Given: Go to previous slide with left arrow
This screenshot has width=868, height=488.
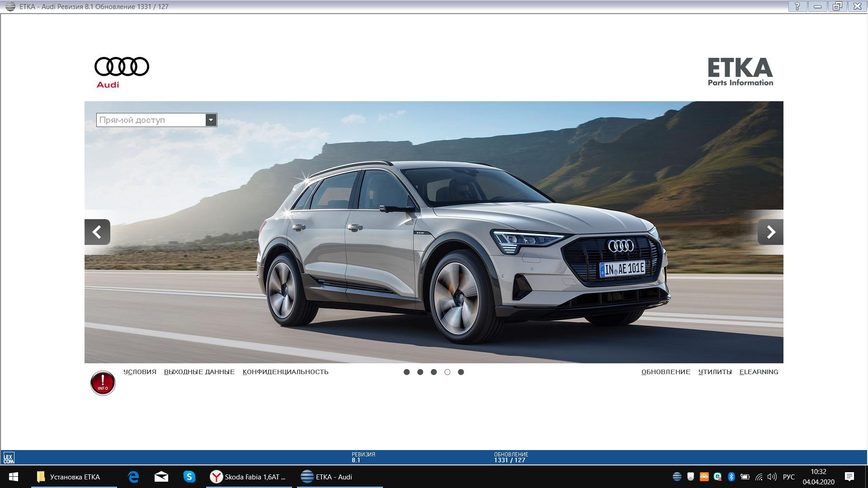Looking at the screenshot, I should (x=97, y=232).
